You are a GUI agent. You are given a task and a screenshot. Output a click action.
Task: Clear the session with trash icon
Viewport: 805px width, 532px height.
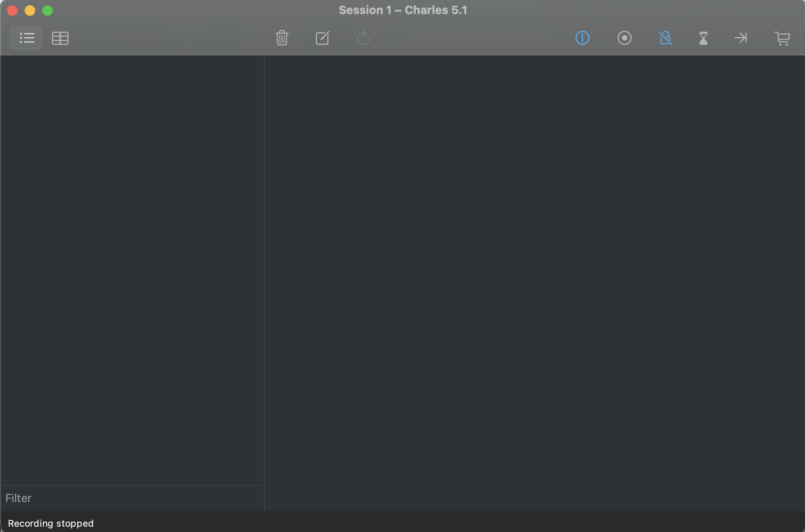click(x=282, y=38)
